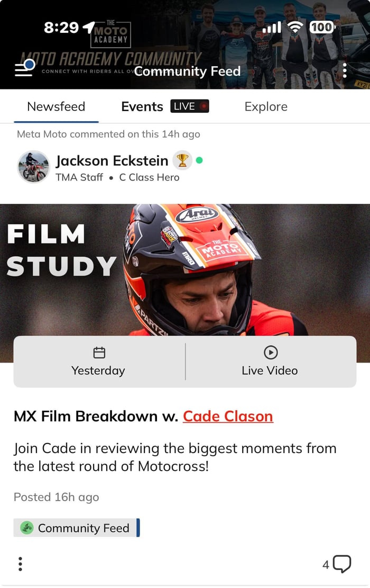This screenshot has height=588, width=370.
Task: Tap the trophy badge next to Jackson Eckstein
Action: tap(182, 160)
